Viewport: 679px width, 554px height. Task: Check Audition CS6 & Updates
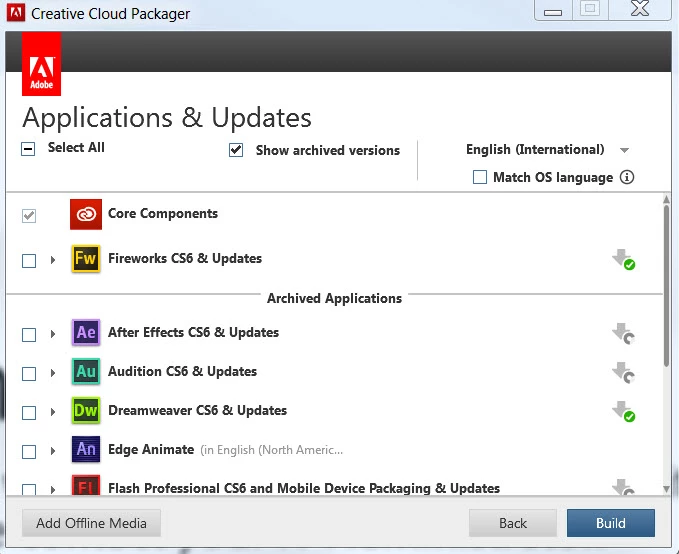click(29, 373)
